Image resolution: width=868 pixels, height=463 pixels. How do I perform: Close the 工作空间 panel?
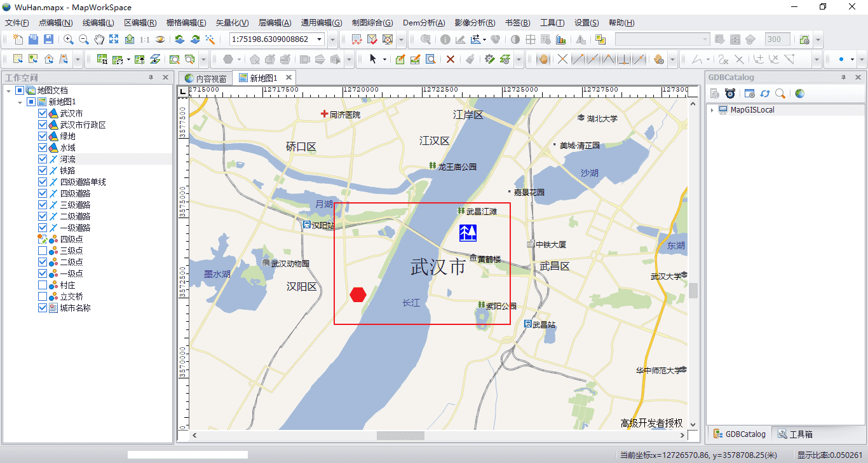pos(165,78)
